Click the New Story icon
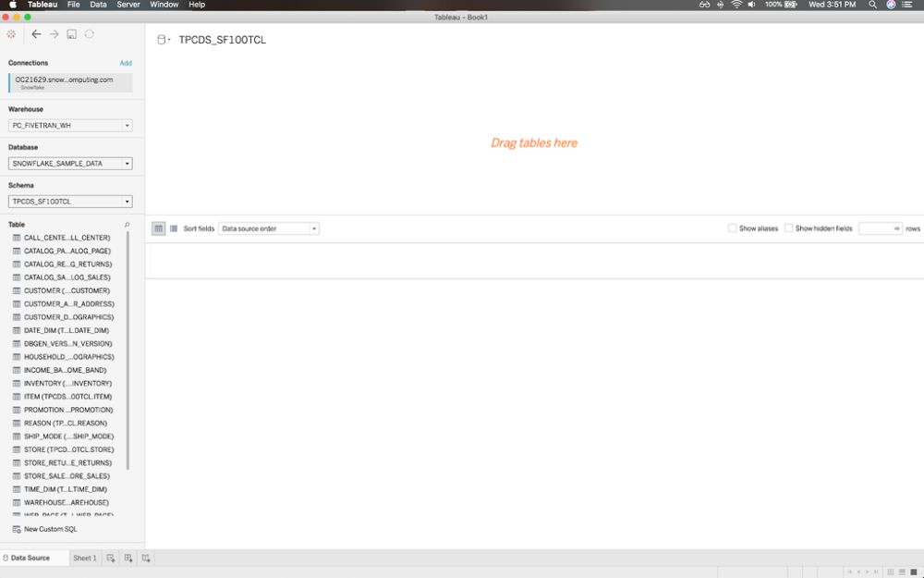 pos(146,558)
